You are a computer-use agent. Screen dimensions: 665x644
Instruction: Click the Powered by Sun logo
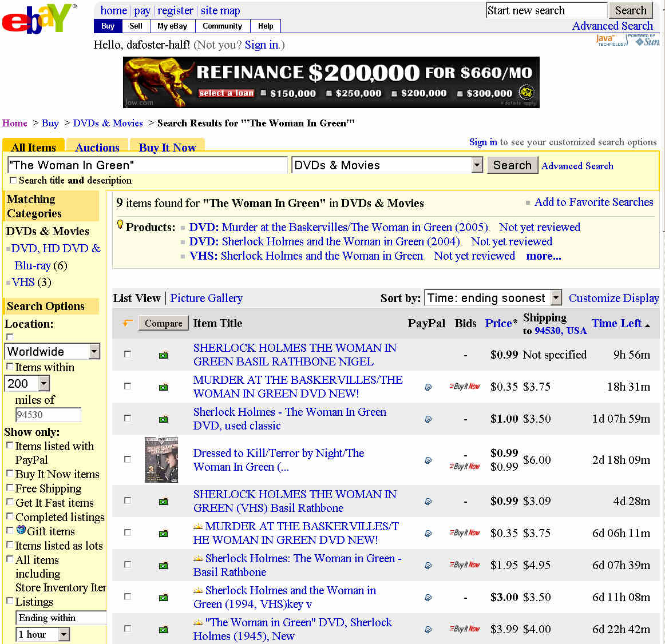point(644,40)
